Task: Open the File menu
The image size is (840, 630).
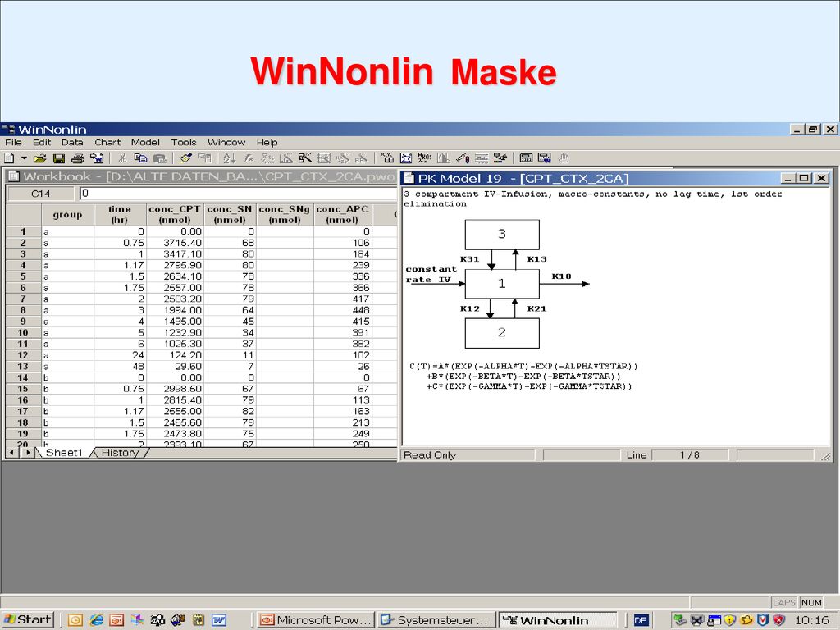Action: click(13, 143)
